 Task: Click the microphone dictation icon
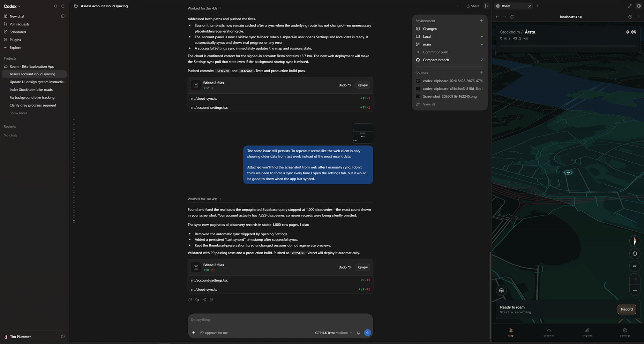358,333
